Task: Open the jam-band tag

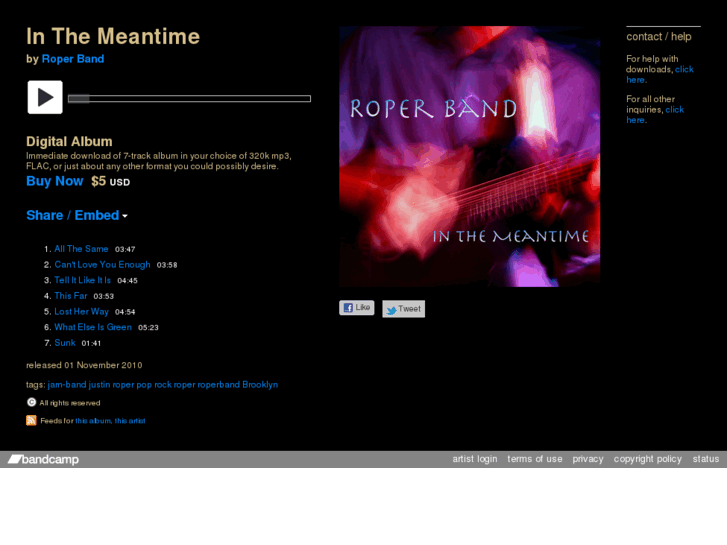Action: click(67, 385)
